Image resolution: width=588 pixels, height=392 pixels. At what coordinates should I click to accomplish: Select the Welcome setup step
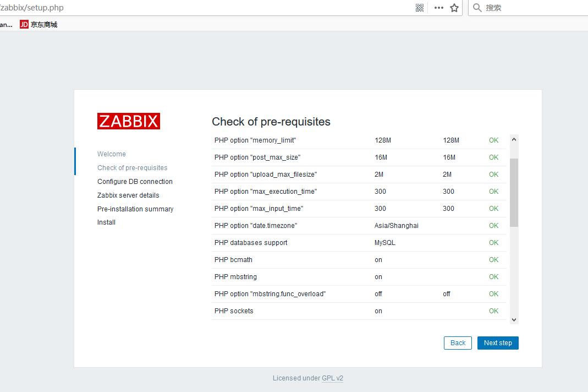pyautogui.click(x=111, y=154)
